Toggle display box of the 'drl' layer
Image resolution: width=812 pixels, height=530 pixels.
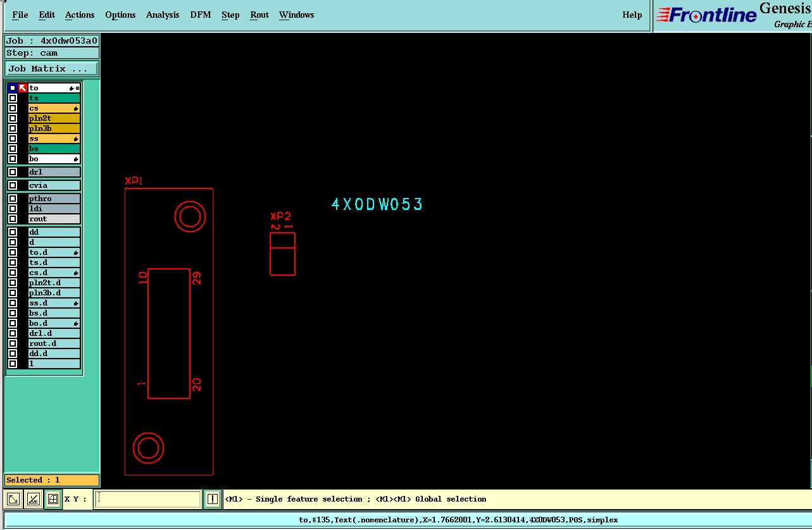pos(13,172)
